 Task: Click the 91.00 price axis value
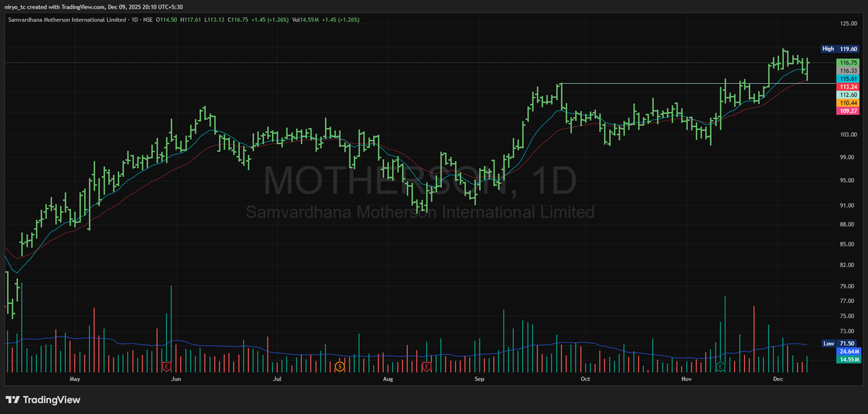click(x=848, y=205)
